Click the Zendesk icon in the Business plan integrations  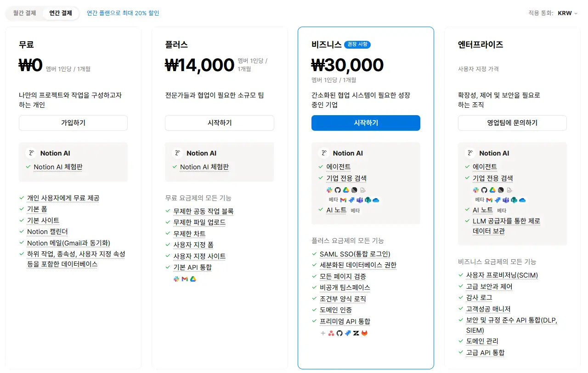356,333
